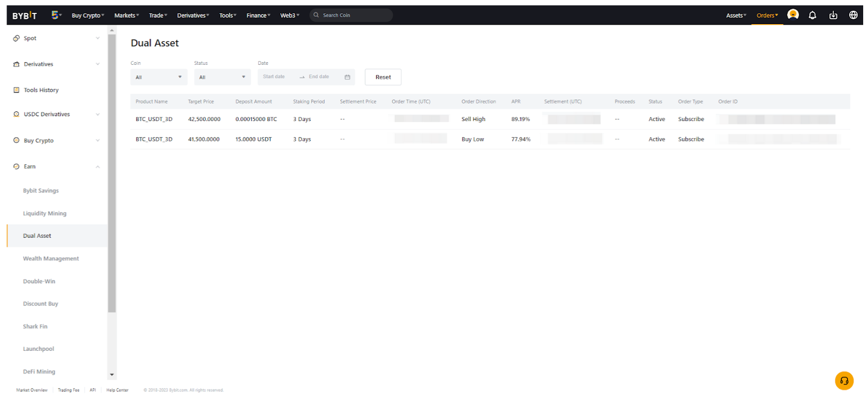Click the download app icon

(x=833, y=16)
